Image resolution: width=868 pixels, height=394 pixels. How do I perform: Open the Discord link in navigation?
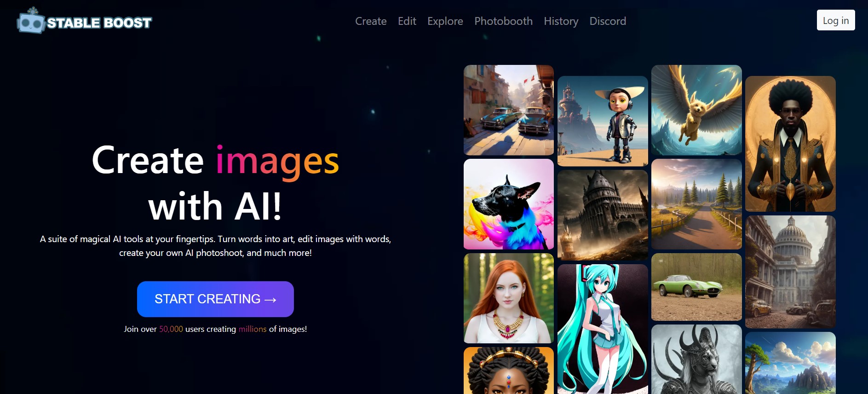pos(608,21)
